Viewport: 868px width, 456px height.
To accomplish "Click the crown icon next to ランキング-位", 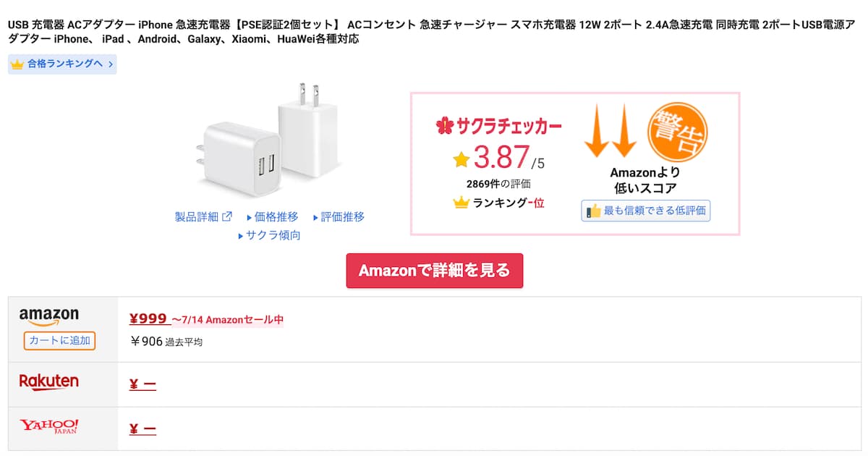I will tap(461, 203).
